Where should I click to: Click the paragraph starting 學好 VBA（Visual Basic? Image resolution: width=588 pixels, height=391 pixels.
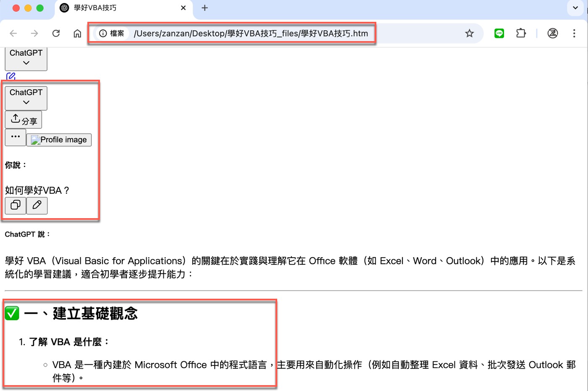[290, 268]
